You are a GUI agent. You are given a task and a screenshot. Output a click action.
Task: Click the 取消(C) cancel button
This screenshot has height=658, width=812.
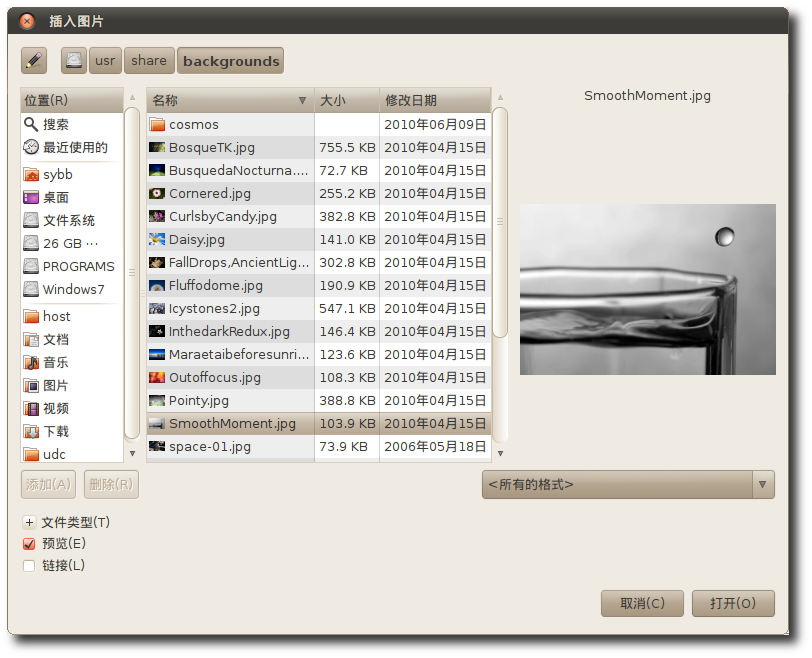(642, 604)
